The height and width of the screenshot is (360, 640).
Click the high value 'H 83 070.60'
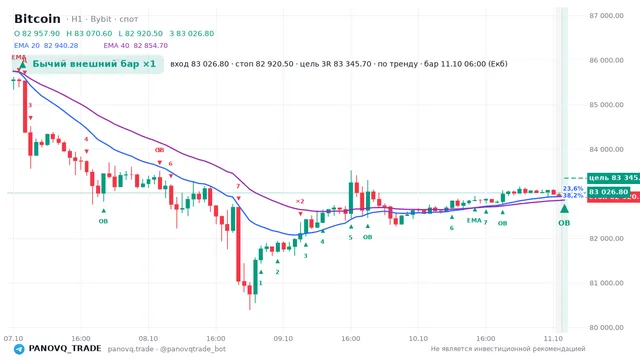coord(89,33)
